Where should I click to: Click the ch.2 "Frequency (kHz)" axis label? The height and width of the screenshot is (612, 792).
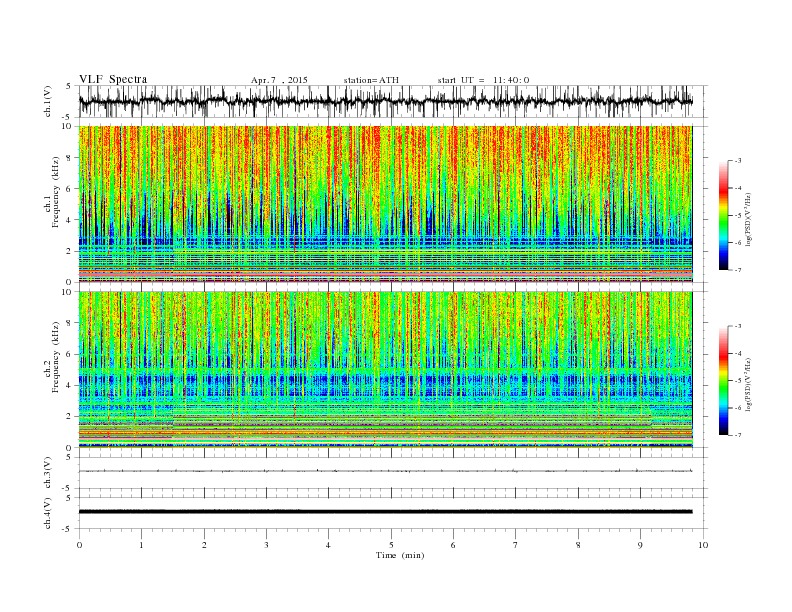[55, 358]
